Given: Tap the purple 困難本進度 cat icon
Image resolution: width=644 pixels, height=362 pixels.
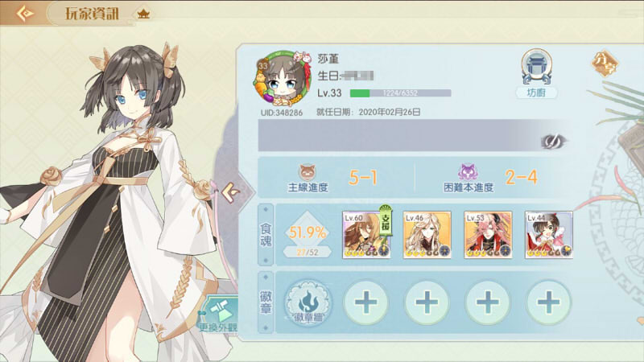Looking at the screenshot, I should pos(468,172).
